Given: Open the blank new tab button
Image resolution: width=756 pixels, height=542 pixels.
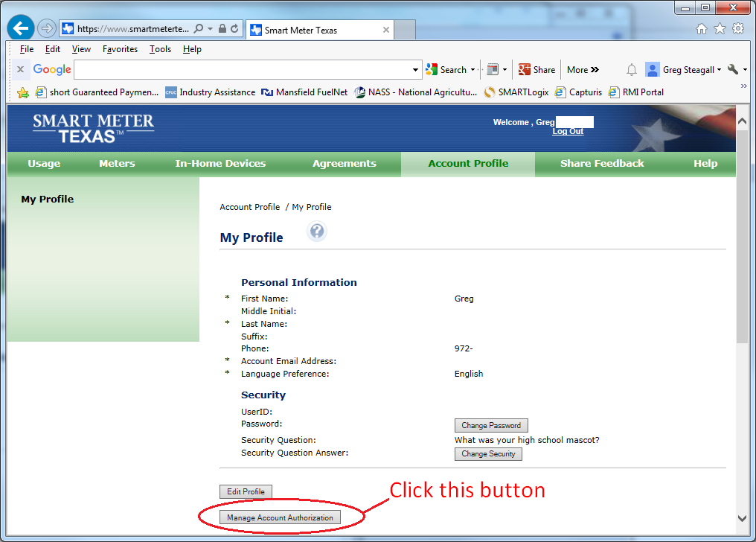Looking at the screenshot, I should pos(405,30).
